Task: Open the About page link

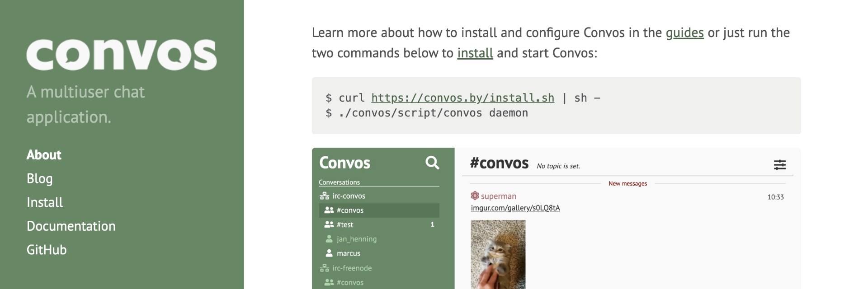Action: 44,155
